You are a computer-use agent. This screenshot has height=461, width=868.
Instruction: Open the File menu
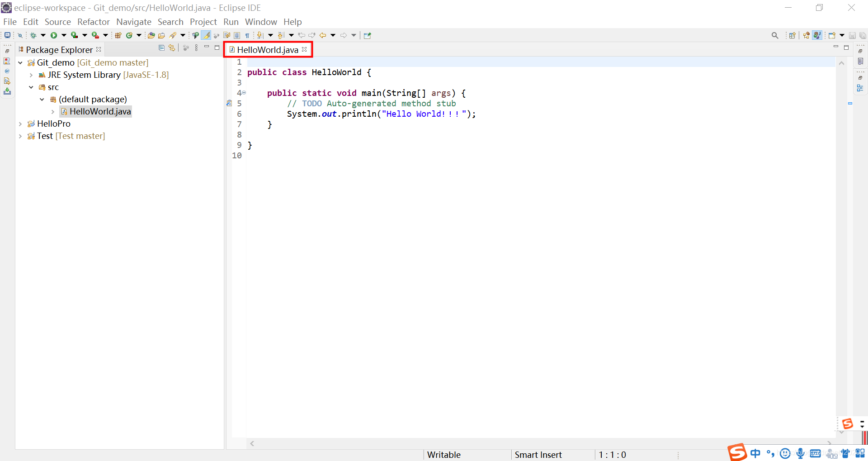click(10, 22)
